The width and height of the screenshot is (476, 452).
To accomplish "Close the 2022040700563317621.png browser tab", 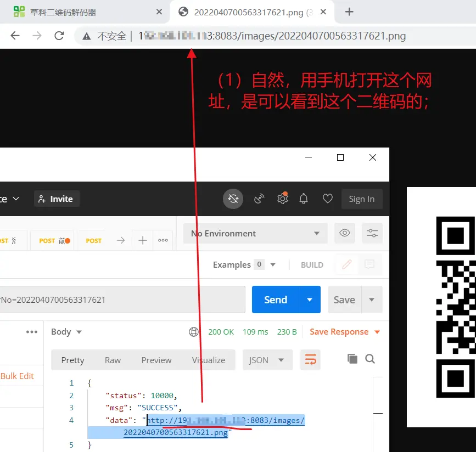I will click(x=323, y=12).
